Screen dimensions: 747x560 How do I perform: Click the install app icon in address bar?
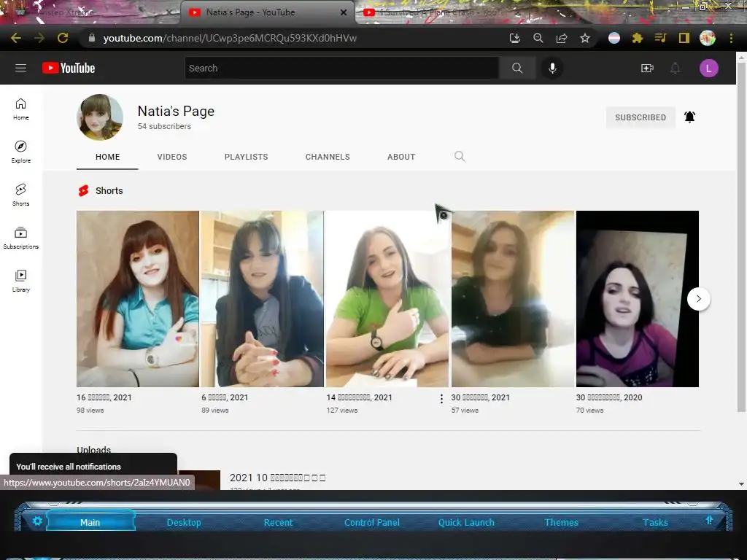[514, 38]
